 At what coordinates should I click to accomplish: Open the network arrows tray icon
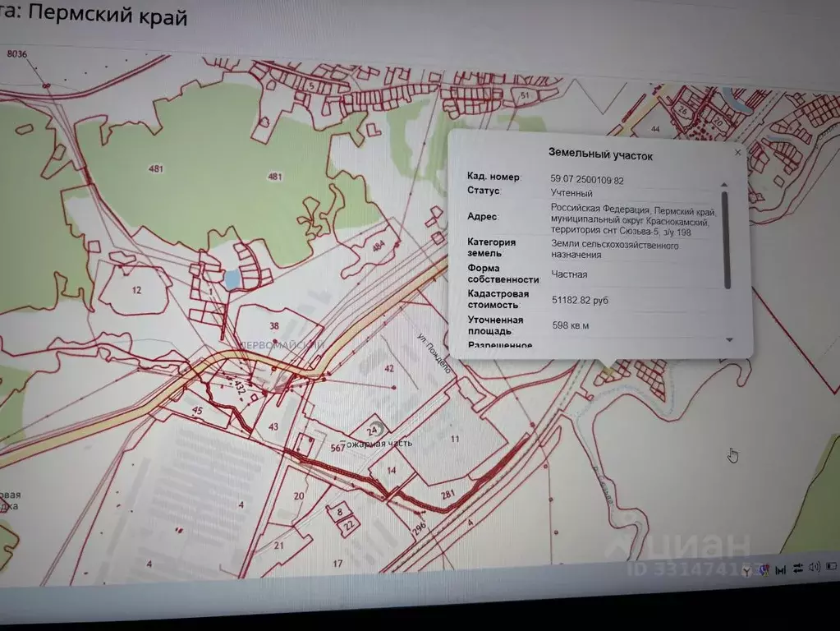[798, 569]
